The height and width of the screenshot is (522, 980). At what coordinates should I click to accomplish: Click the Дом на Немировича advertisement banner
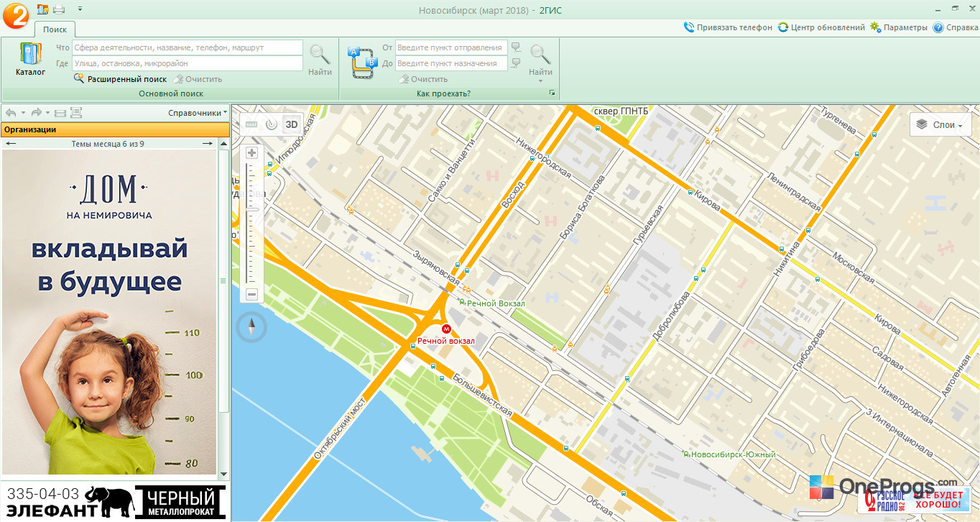108,312
